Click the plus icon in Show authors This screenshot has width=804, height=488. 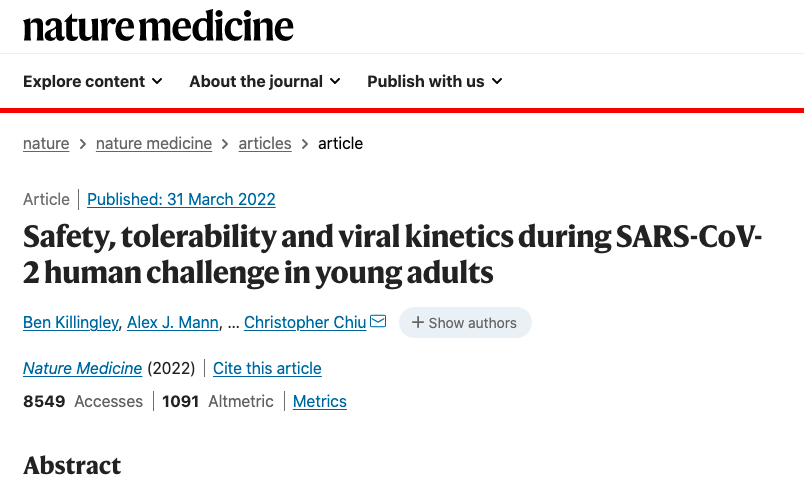pos(418,322)
